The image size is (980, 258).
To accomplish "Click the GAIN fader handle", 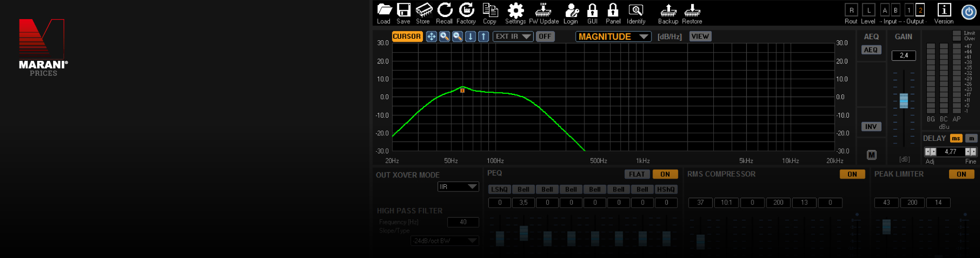I will coord(904,101).
